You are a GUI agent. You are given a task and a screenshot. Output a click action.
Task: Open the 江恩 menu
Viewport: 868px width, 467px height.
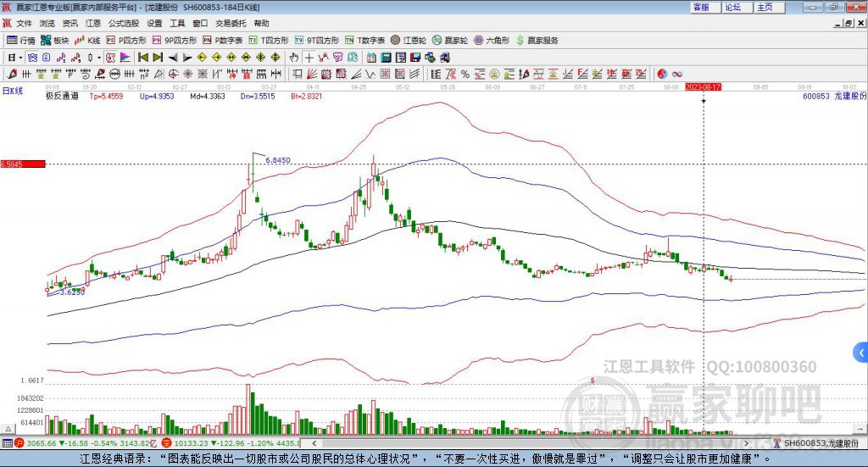pos(93,23)
